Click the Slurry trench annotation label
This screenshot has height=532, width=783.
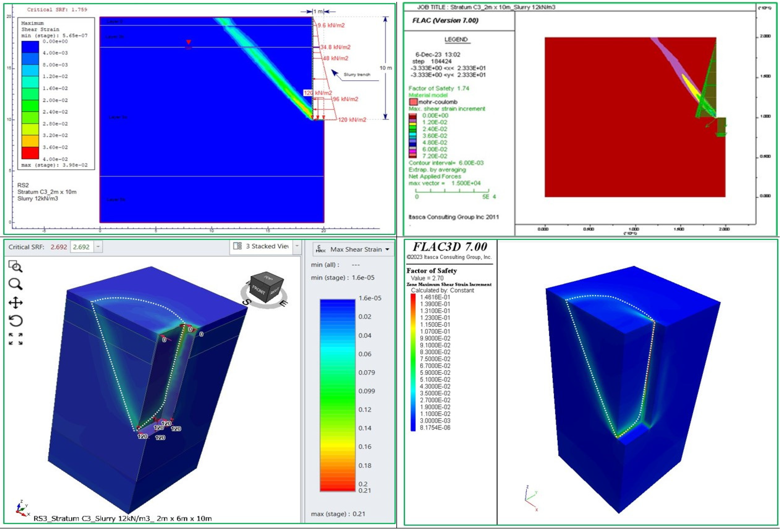click(357, 74)
